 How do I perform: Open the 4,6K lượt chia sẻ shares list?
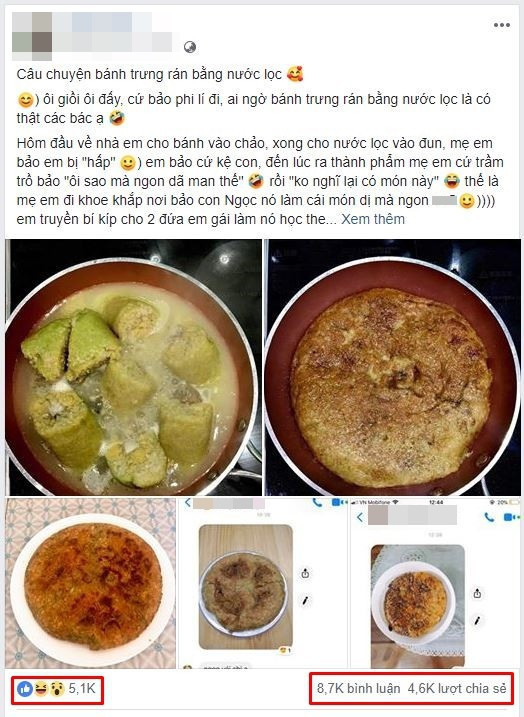tap(457, 688)
